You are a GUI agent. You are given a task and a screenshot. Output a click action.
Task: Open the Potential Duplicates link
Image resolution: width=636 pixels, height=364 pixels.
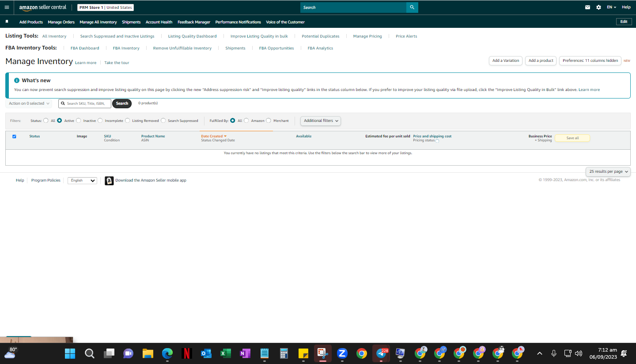coord(321,36)
